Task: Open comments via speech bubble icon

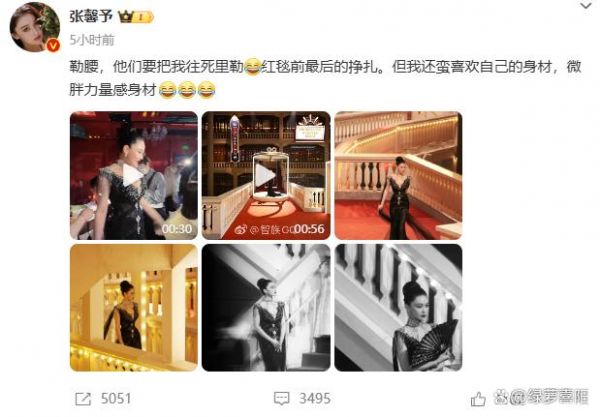Action: tap(282, 399)
